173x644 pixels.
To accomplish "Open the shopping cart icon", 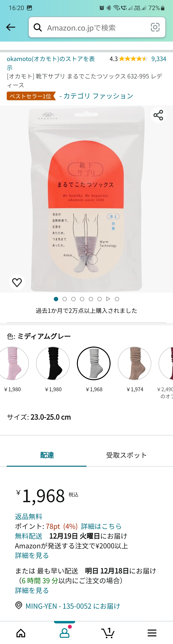I will 108,633.
